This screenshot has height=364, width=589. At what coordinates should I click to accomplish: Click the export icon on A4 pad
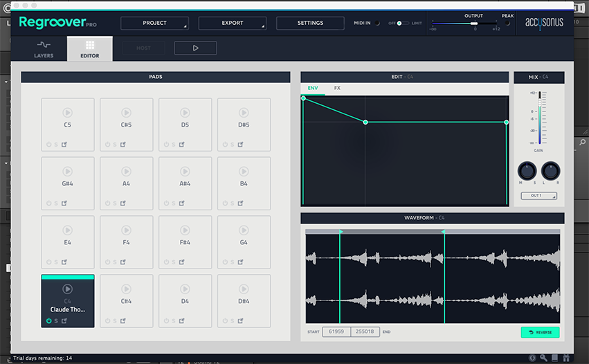(x=123, y=203)
